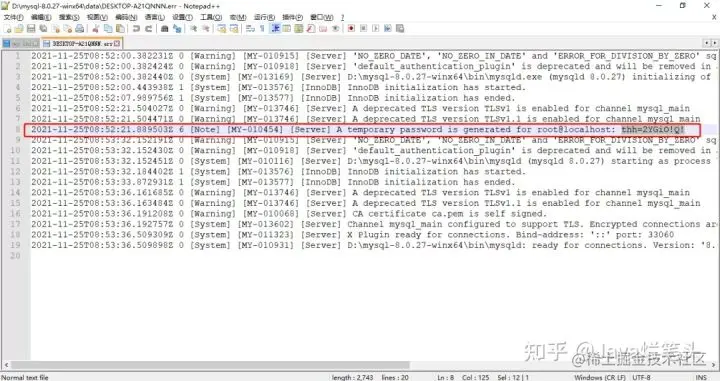Click the Paste toolbar icon
Image resolution: width=720 pixels, height=381 pixels.
click(x=120, y=28)
